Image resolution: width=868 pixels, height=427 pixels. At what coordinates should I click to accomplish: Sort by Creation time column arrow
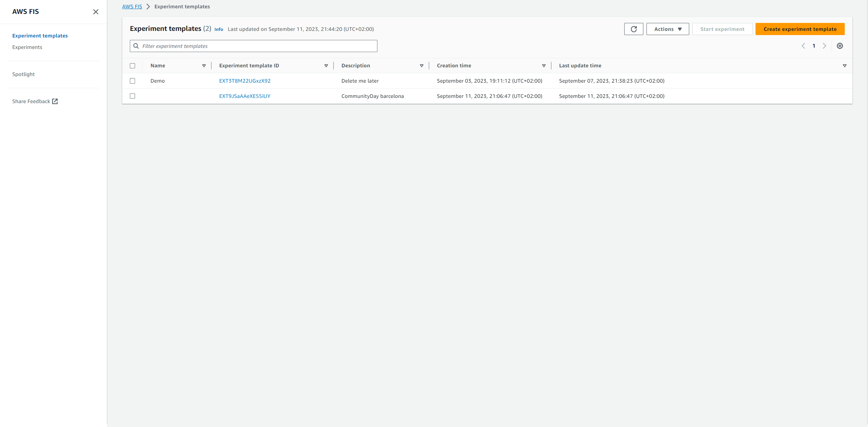click(x=544, y=66)
